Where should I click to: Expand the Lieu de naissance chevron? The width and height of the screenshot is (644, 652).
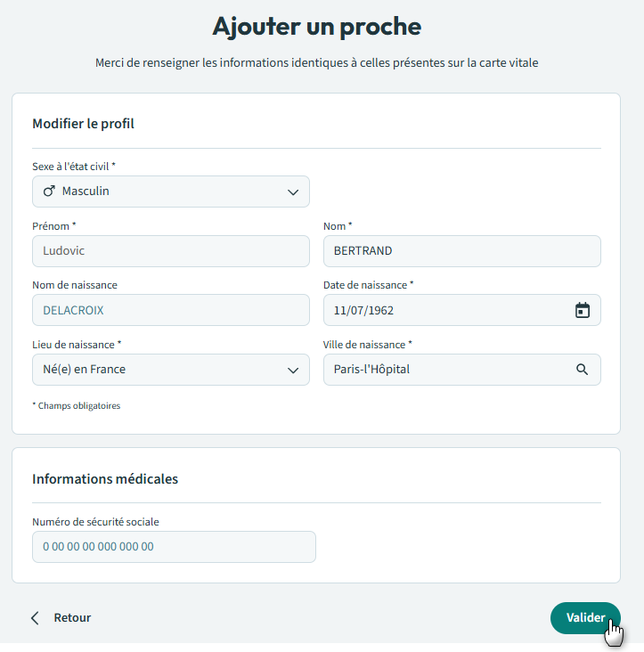click(293, 371)
